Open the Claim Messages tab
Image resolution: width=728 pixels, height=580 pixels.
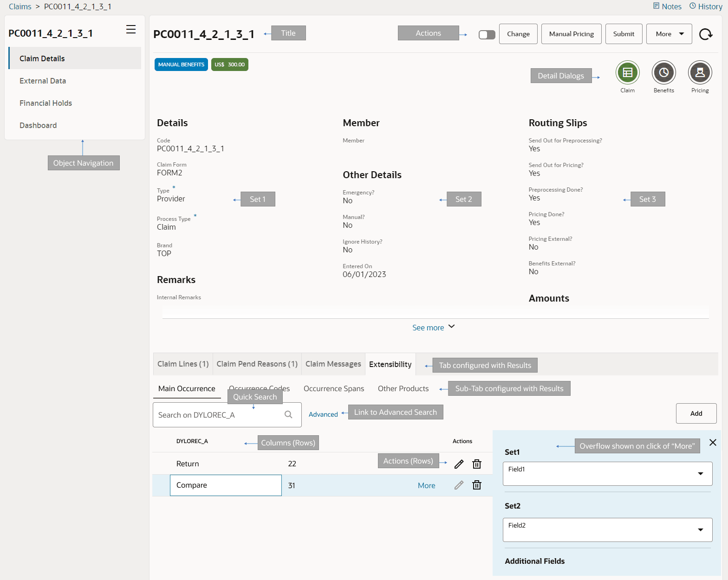click(x=333, y=364)
